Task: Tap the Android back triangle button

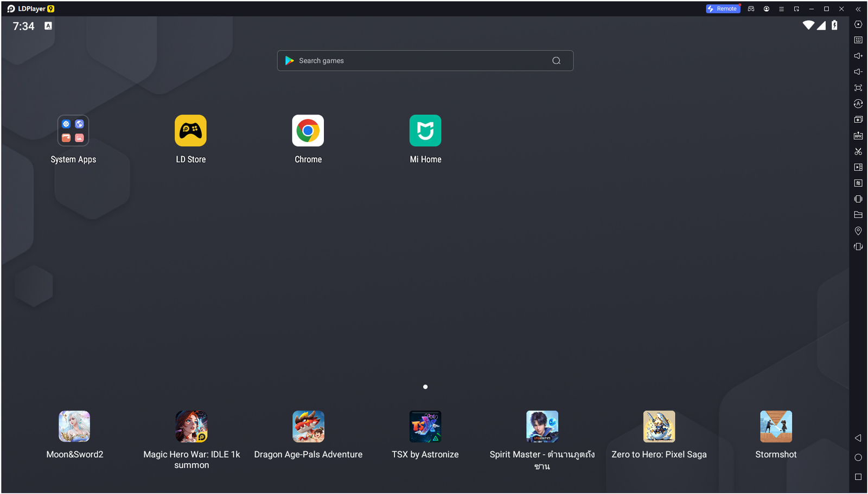Action: pyautogui.click(x=858, y=438)
